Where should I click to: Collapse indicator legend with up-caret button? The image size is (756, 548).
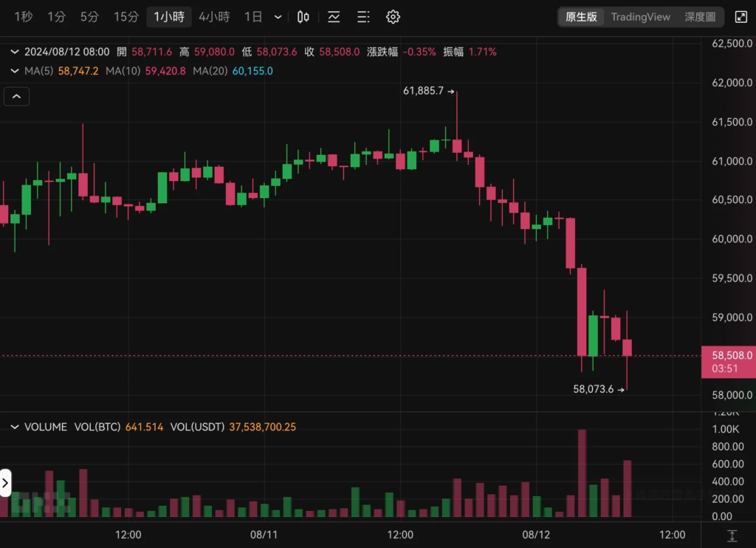(16, 97)
